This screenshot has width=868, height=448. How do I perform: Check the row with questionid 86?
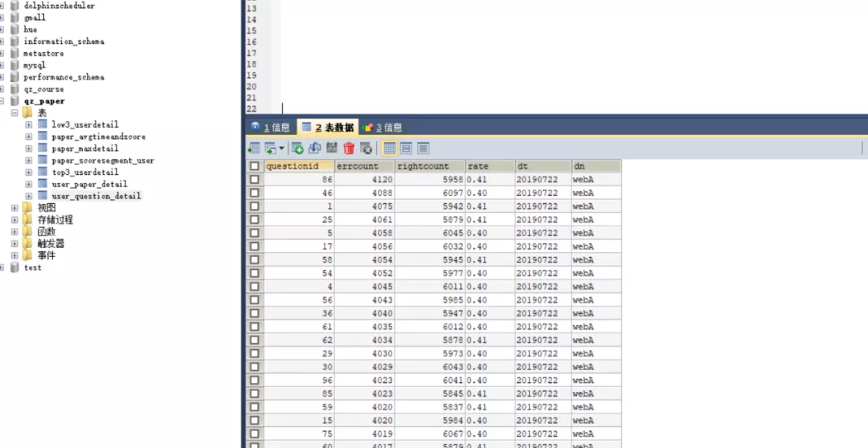(255, 180)
